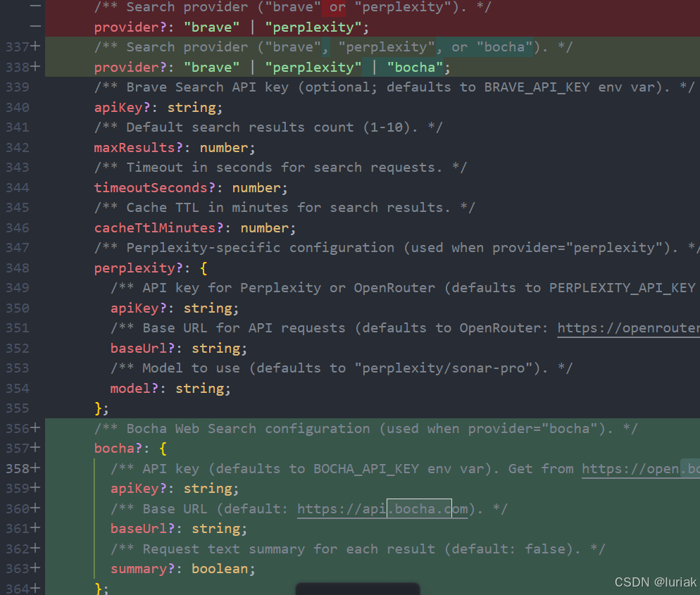Click added line marker 337+

click(23, 47)
